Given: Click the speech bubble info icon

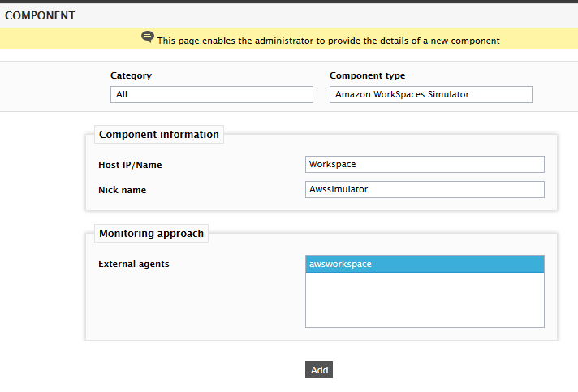Looking at the screenshot, I should click(x=148, y=37).
